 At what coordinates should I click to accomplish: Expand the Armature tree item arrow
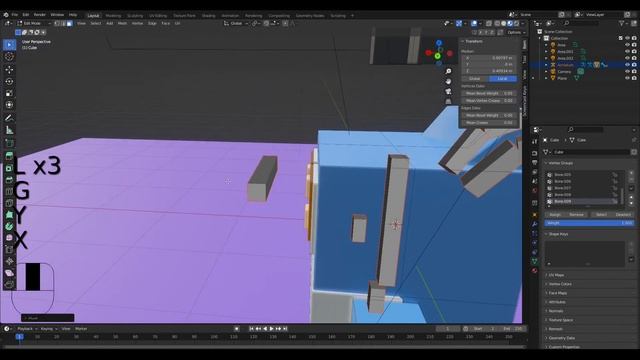click(x=546, y=65)
